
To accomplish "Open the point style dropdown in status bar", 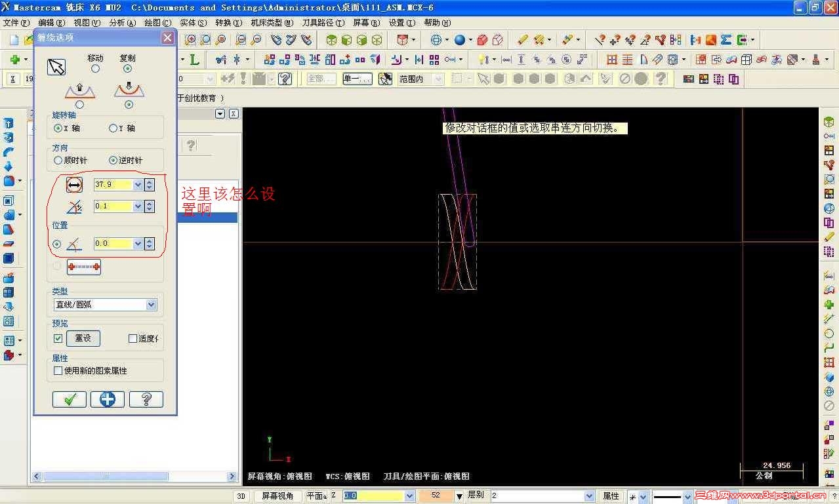I will point(644,496).
